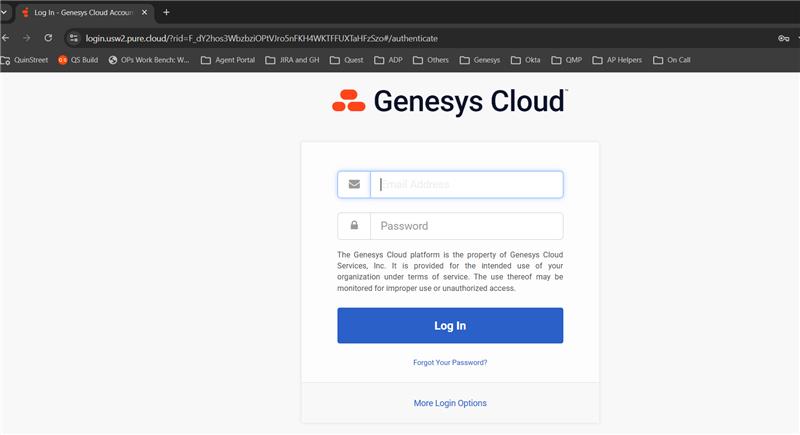The height and width of the screenshot is (435, 800).
Task: Open the site information icon in address bar
Action: (x=74, y=38)
